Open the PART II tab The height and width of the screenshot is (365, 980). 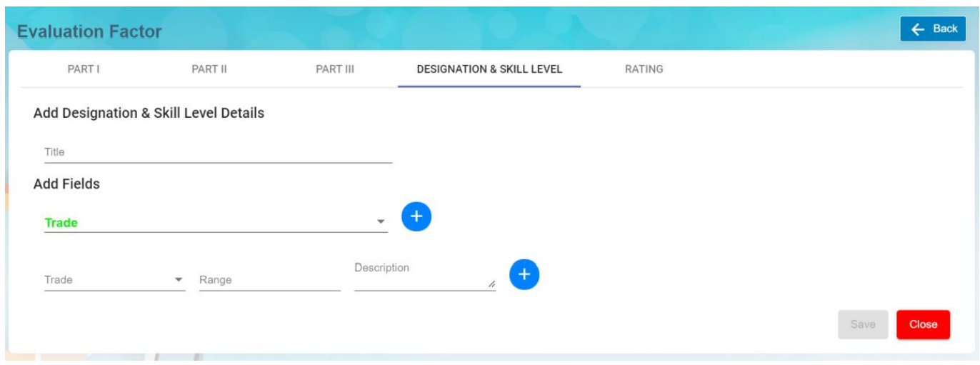coord(209,69)
